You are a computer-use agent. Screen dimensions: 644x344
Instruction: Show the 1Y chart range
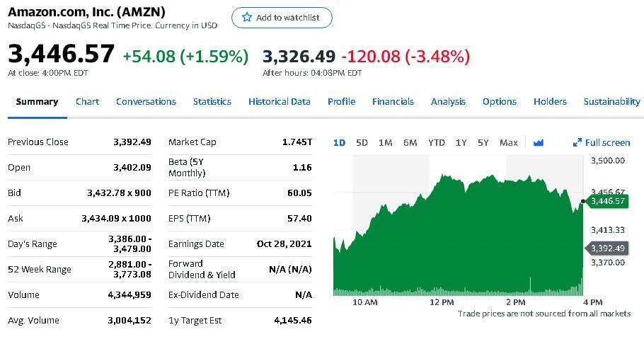[461, 142]
